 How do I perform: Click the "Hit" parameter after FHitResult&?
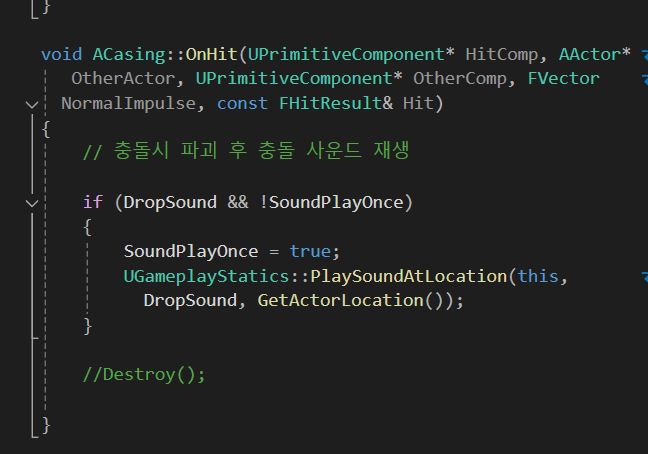coord(418,103)
